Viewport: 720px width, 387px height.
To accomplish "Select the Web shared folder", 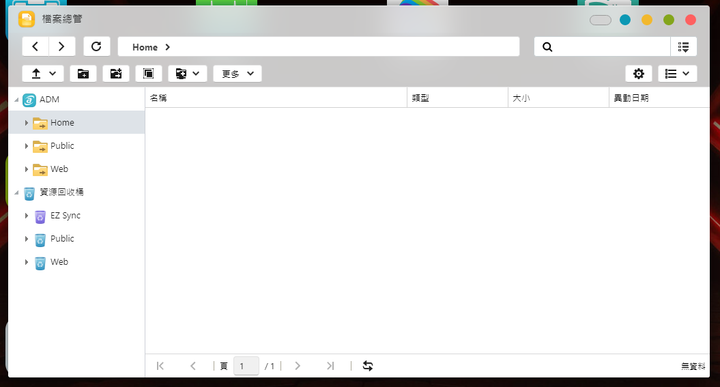I will point(59,169).
